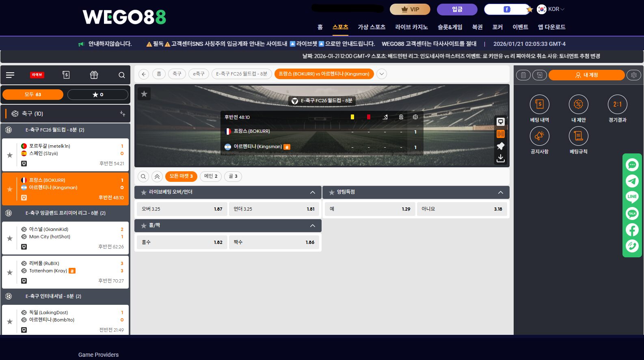
Task: Collapse all markets with double-chevron icon
Action: coord(157,177)
